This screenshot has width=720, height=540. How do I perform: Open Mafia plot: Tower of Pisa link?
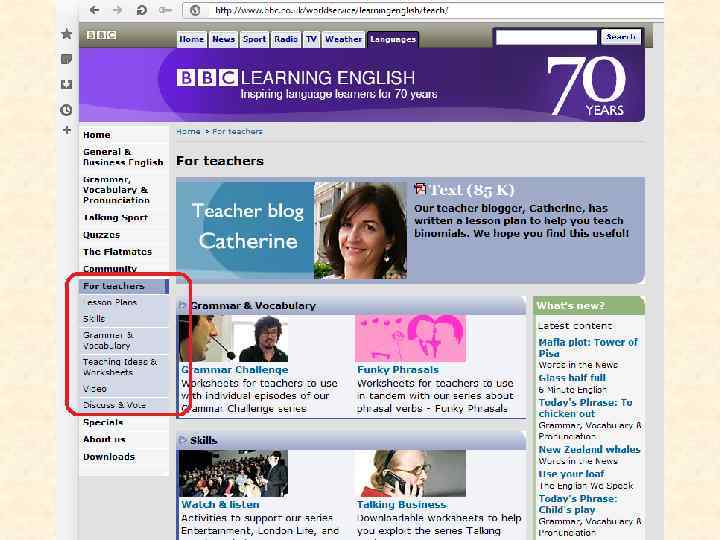[x=588, y=348]
